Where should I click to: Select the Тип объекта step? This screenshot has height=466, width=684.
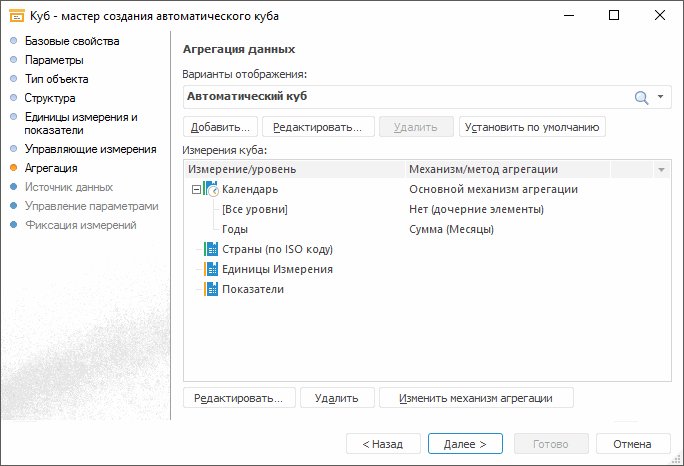pos(56,79)
